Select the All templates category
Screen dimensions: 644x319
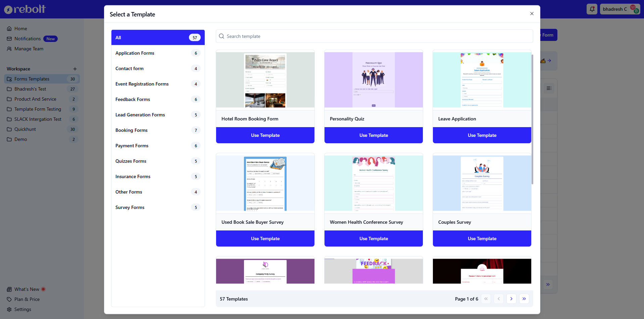coord(158,38)
